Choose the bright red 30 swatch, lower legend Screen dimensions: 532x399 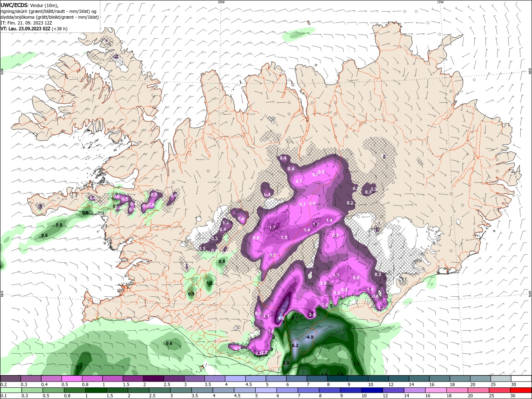coord(521,390)
